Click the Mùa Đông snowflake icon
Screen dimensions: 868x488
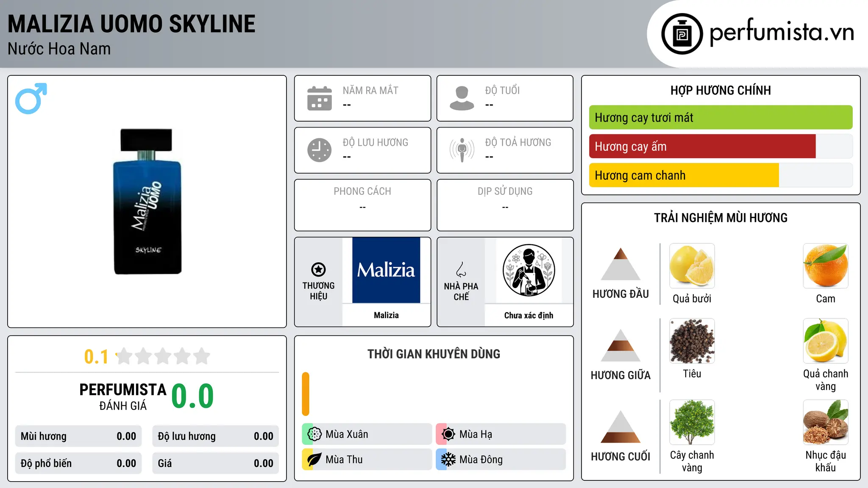(448, 460)
